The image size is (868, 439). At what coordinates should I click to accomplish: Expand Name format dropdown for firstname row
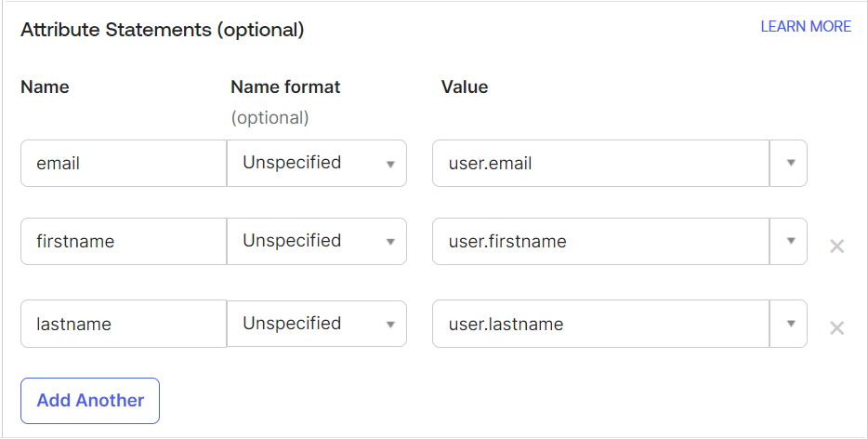click(x=317, y=242)
